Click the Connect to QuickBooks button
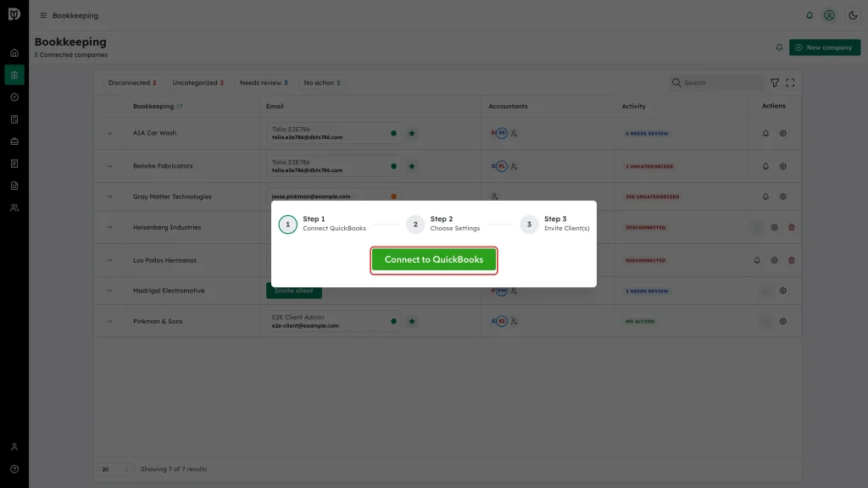The width and height of the screenshot is (868, 488). pyautogui.click(x=433, y=259)
